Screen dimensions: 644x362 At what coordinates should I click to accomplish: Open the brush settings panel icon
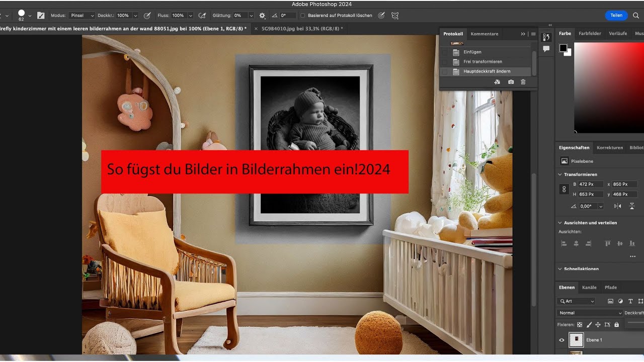(41, 16)
